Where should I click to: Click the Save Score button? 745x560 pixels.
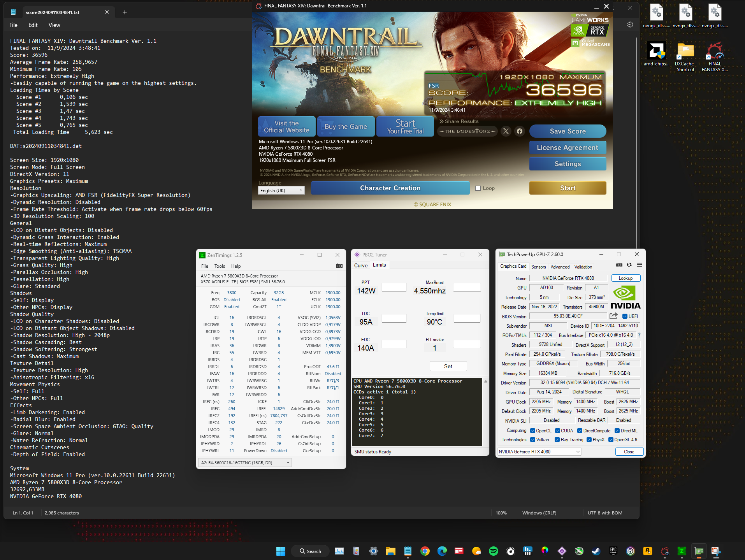pyautogui.click(x=568, y=132)
